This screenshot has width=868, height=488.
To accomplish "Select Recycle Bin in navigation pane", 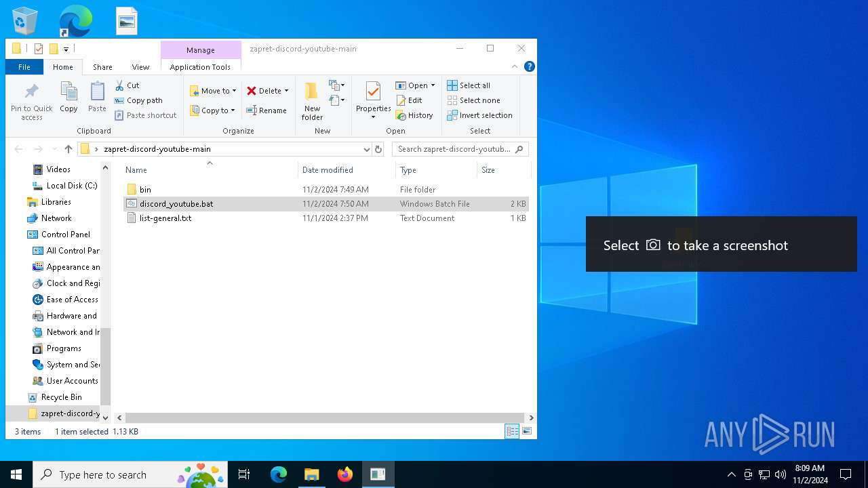I will coord(61,397).
